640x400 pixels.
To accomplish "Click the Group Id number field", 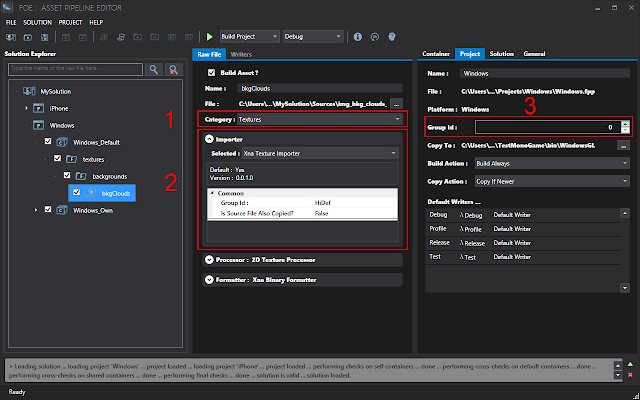I will [546, 127].
